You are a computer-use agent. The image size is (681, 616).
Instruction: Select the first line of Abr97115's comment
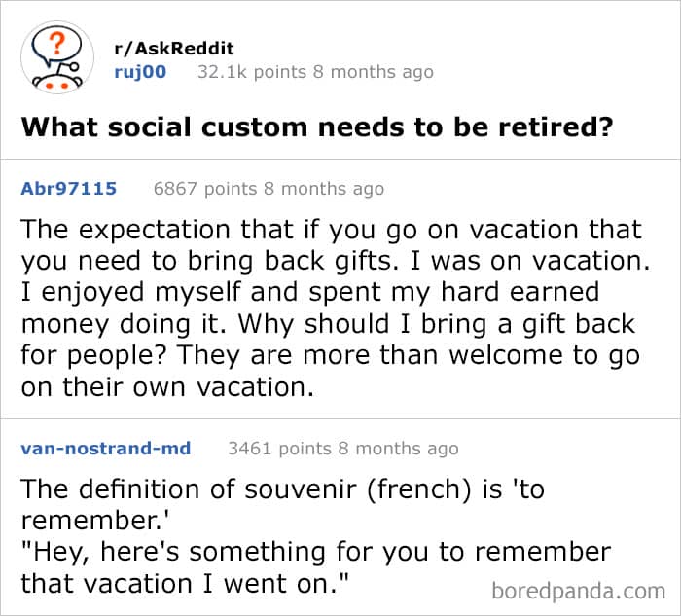[x=331, y=231]
